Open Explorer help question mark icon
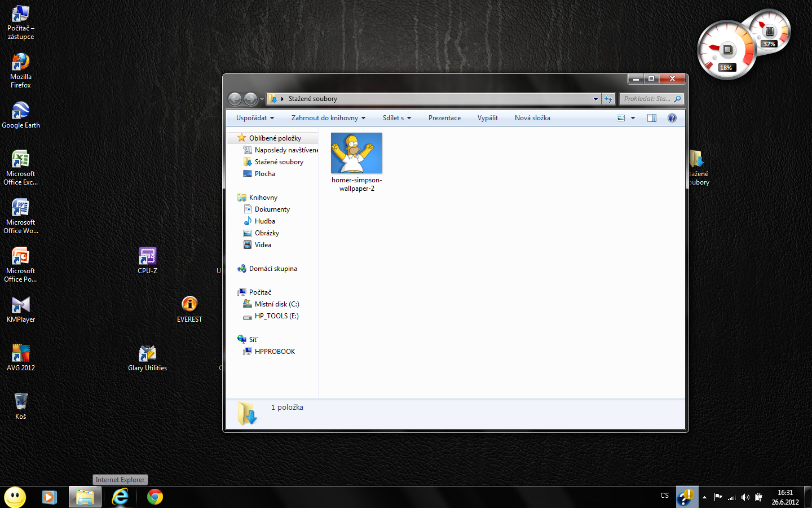Screen dimensions: 812x508 coord(672,118)
